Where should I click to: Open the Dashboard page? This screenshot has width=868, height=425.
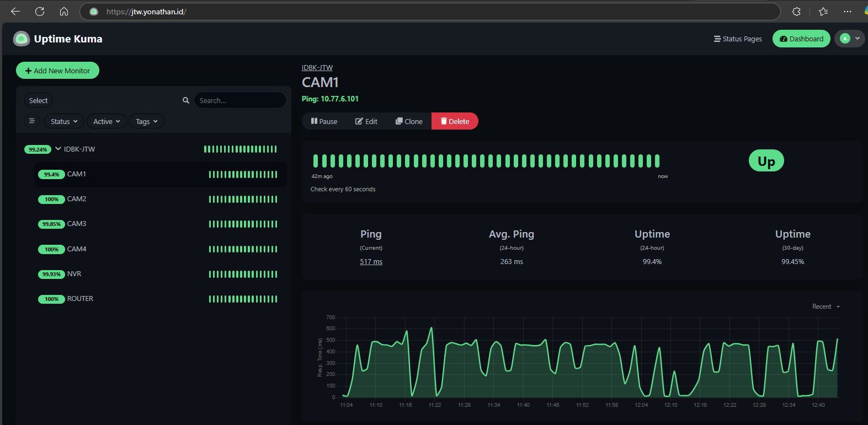tap(801, 39)
